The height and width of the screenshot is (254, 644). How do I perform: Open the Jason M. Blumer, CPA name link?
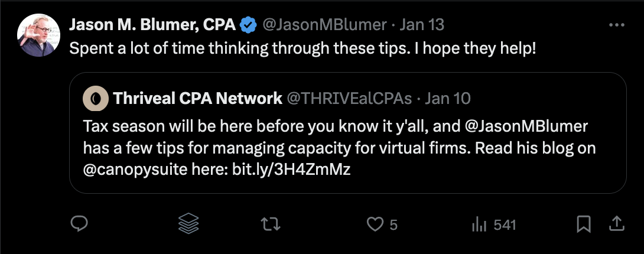click(x=152, y=25)
